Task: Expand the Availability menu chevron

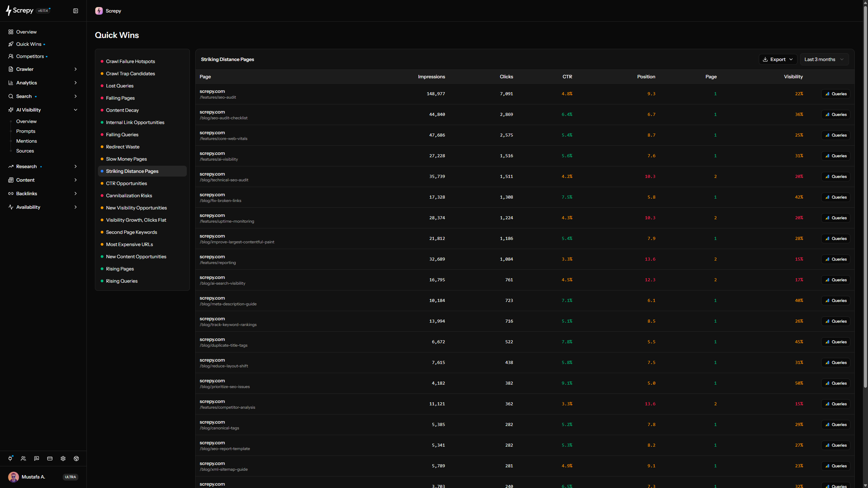Action: coord(76,207)
